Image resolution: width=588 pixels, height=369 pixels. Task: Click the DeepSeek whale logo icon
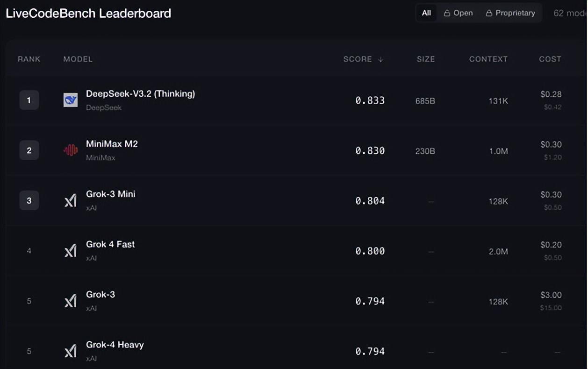pos(71,100)
